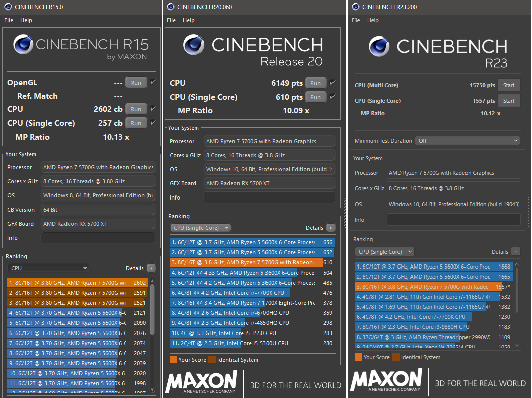The image size is (532, 398).
Task: Open the Minimum Test Duration dropdown
Action: point(468,141)
